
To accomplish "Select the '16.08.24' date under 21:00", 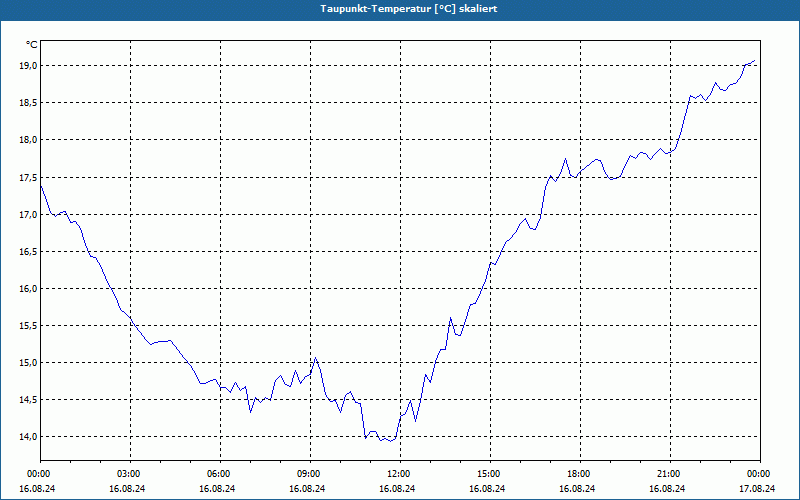I will tap(667, 488).
